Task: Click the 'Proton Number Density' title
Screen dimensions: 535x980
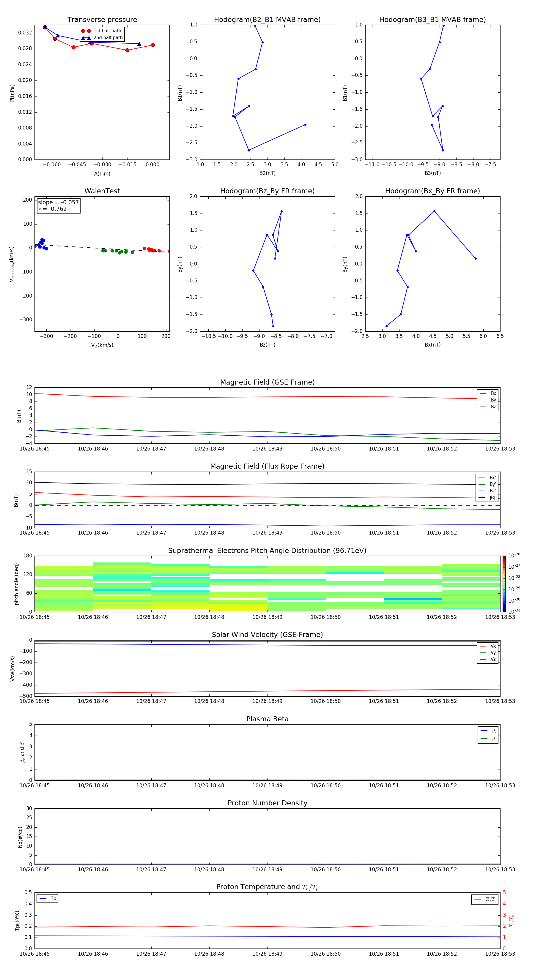Action: [x=267, y=803]
